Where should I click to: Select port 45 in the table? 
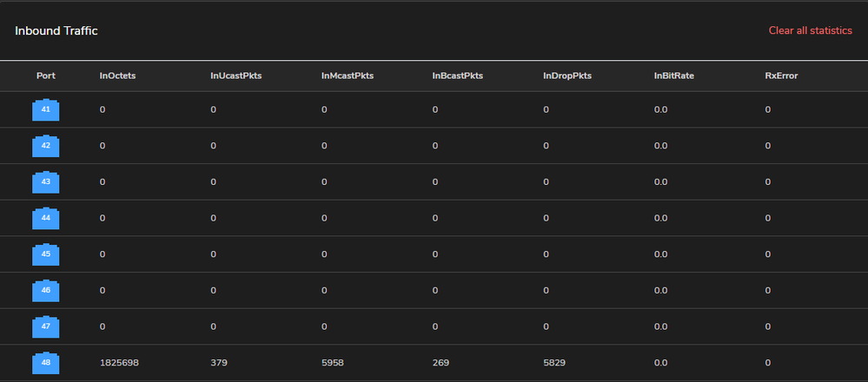(46, 254)
